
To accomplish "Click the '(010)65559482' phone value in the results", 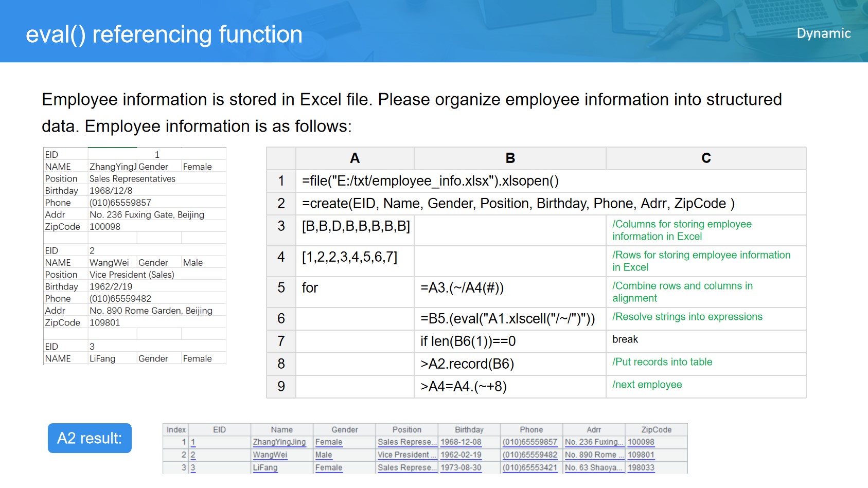I will (530, 455).
